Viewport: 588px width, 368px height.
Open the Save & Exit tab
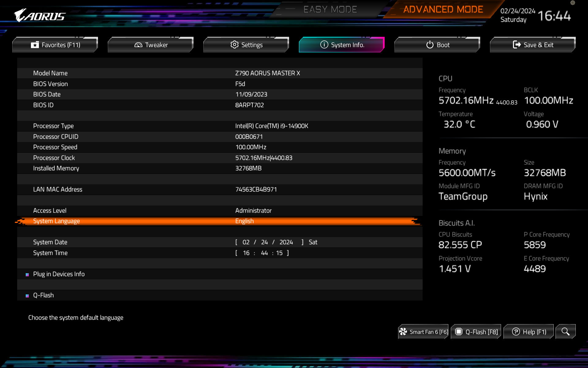pyautogui.click(x=533, y=45)
